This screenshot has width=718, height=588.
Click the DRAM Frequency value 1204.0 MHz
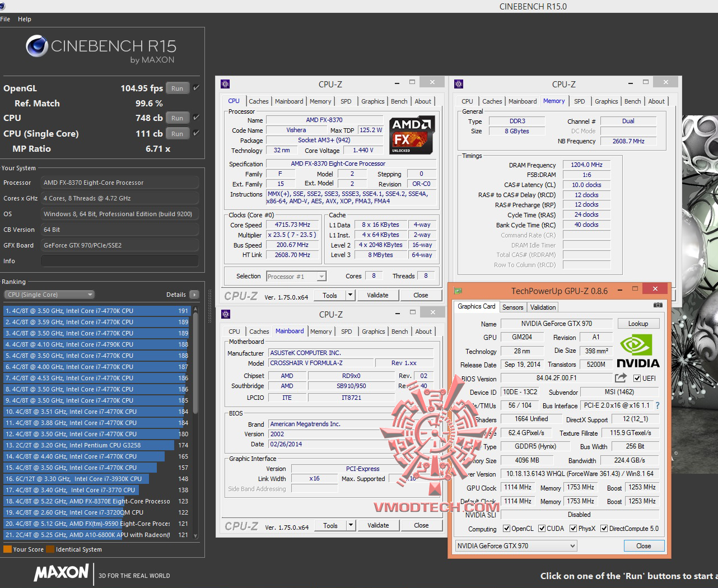[x=586, y=165]
